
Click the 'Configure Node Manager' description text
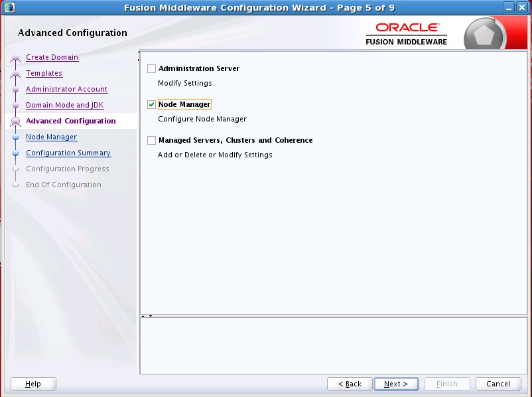[202, 119]
